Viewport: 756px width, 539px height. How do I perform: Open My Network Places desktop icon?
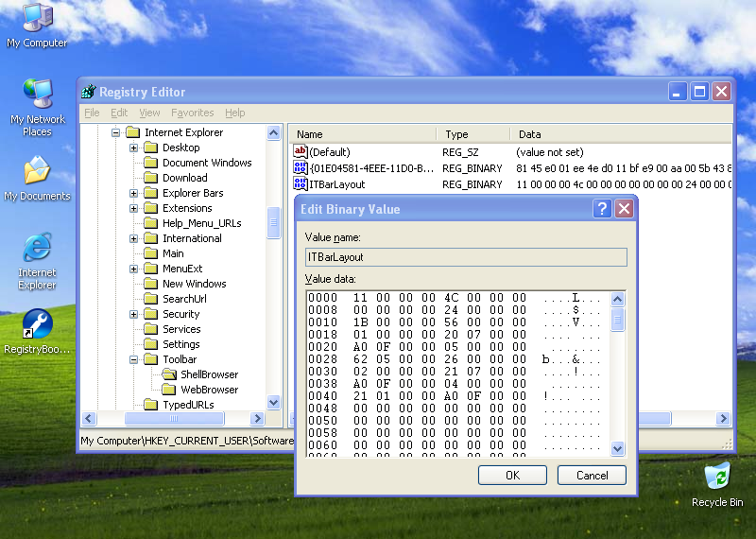tap(37, 93)
